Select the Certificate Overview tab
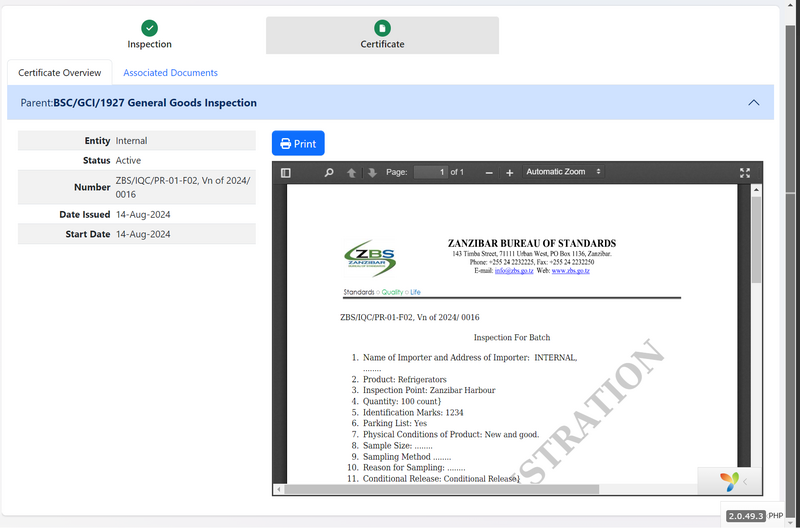Image resolution: width=800 pixels, height=528 pixels. pyautogui.click(x=60, y=73)
